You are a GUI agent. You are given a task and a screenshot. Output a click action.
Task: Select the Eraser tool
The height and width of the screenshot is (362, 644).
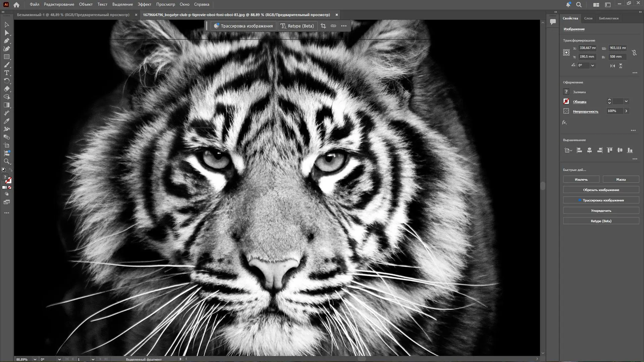click(6, 89)
